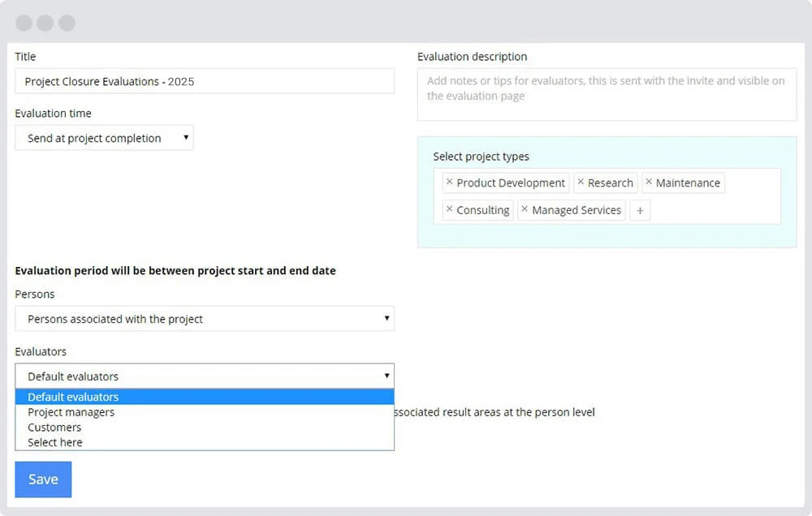812x516 pixels.
Task: Click the plus icon to add project type
Action: (x=640, y=210)
